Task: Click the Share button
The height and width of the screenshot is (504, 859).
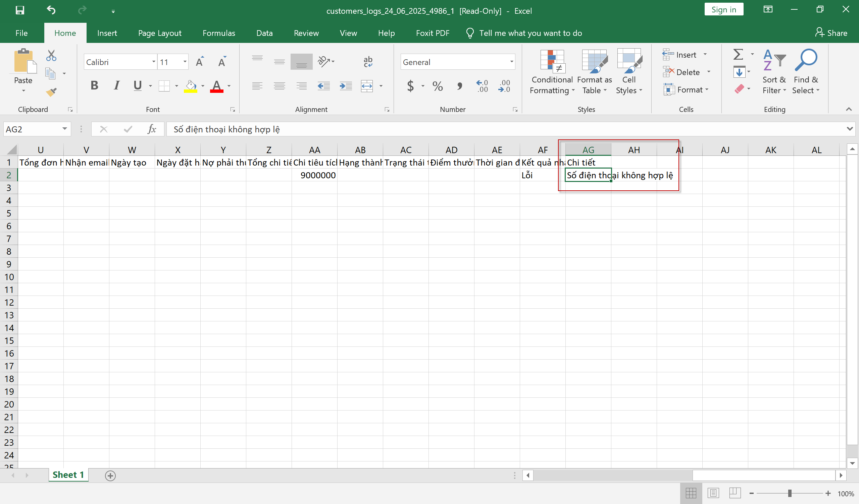Action: (x=831, y=33)
